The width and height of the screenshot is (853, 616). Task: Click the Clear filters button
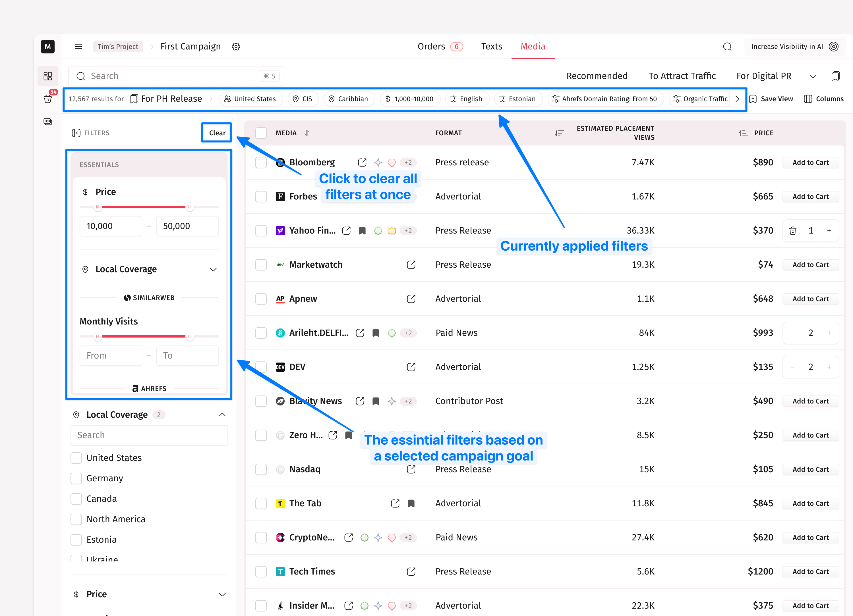pyautogui.click(x=217, y=133)
